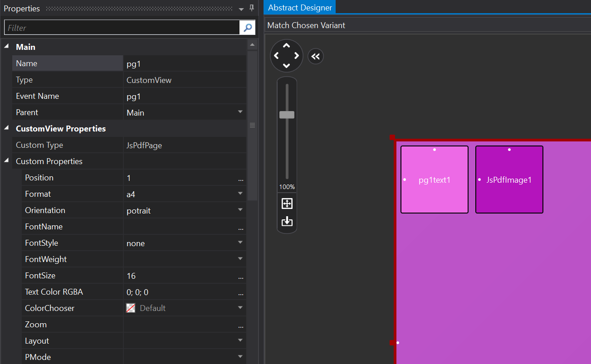Open the Properties panel window position menu
Viewport: 591px width, 364px height.
[x=241, y=9]
